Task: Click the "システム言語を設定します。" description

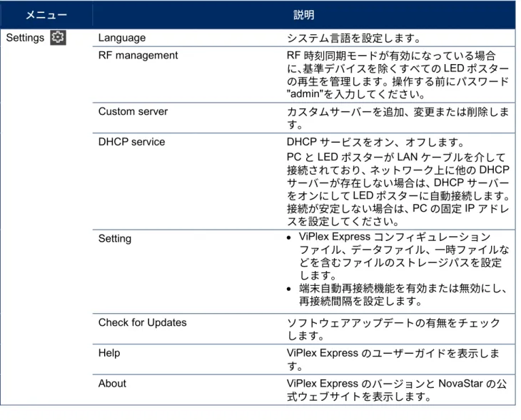Action: (x=354, y=39)
